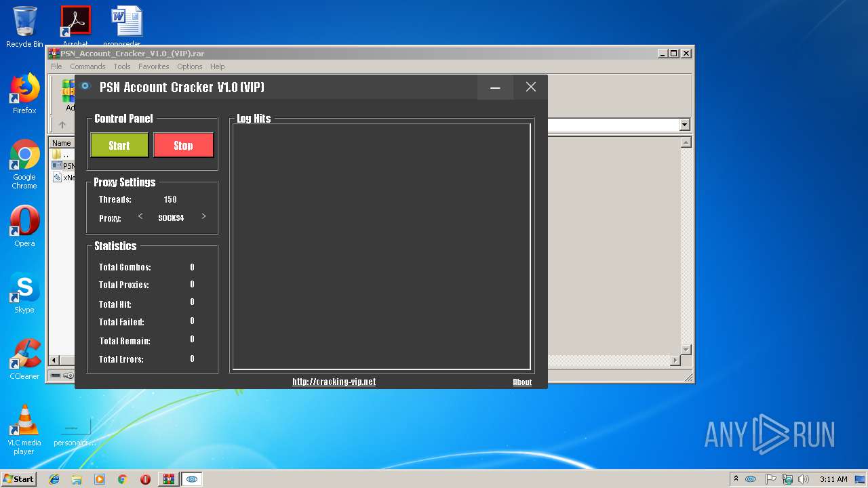Screen dimensions: 868x488
Task: Click WinRAR horizontal scrollbar right arrow
Action: click(675, 361)
